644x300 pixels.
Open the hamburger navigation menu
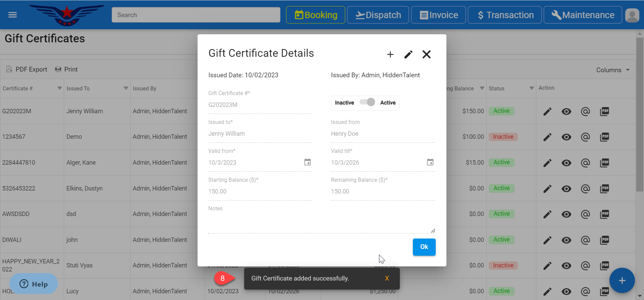(x=12, y=15)
